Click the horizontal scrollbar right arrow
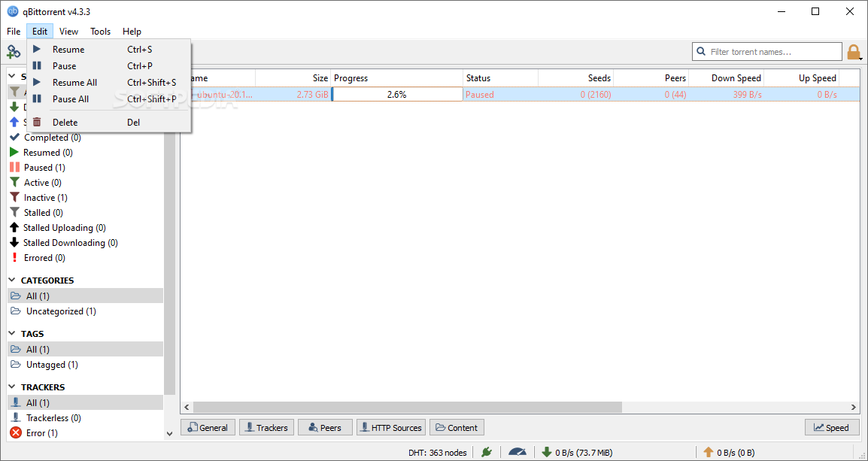 [x=854, y=408]
